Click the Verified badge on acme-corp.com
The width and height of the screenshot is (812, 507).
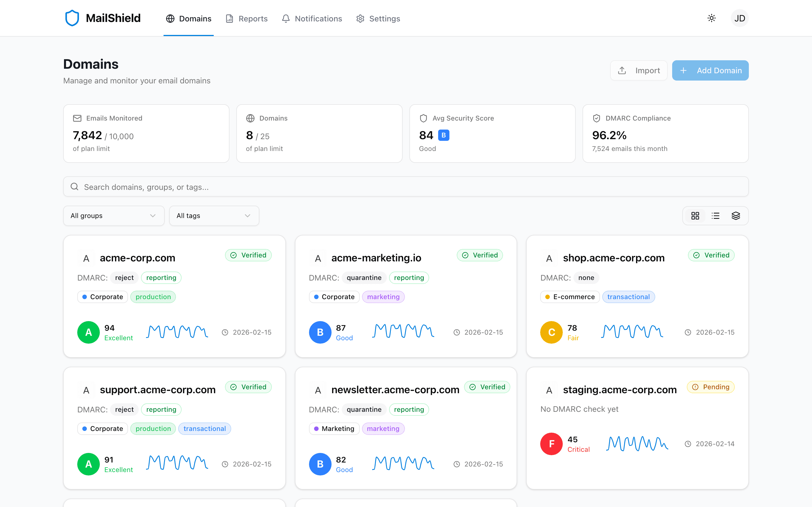[x=248, y=255]
